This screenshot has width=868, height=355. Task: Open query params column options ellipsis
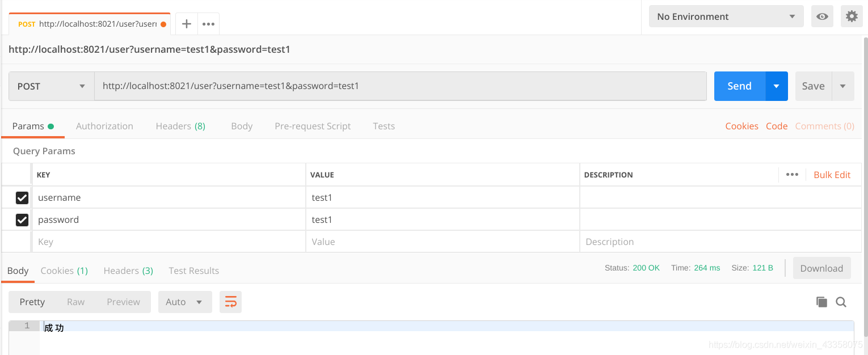(792, 175)
